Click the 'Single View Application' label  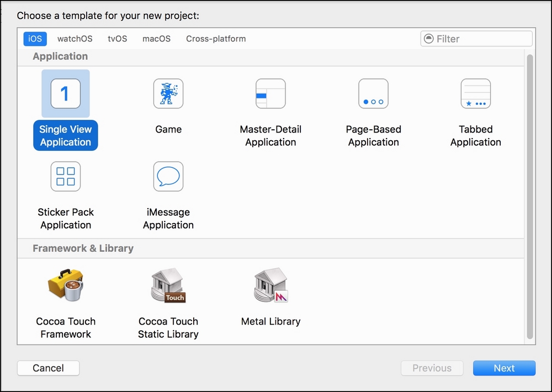[66, 136]
